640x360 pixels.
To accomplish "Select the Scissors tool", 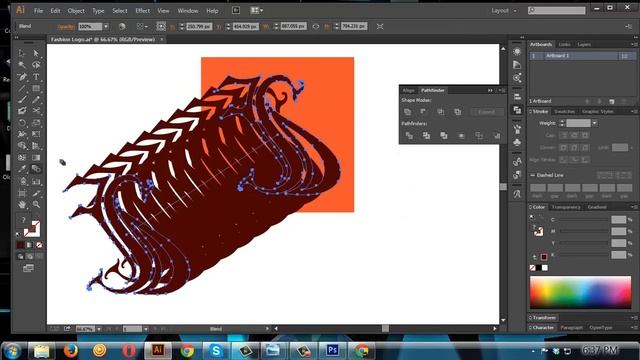I will (36, 111).
